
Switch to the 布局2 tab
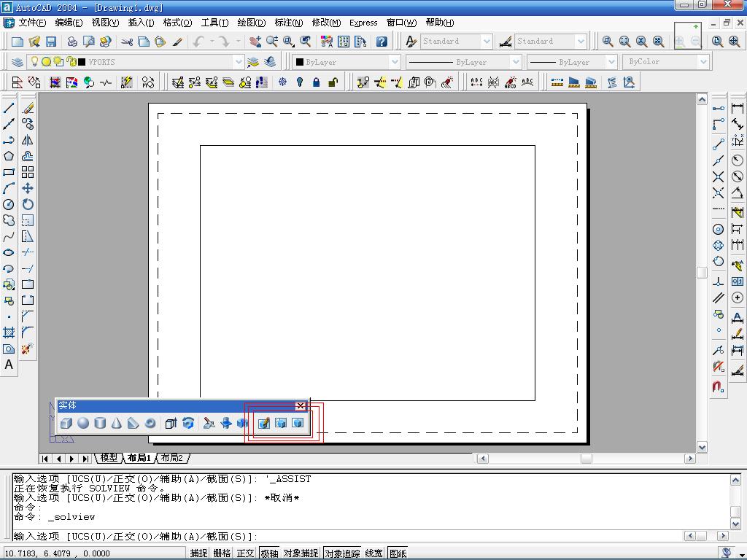[172, 458]
